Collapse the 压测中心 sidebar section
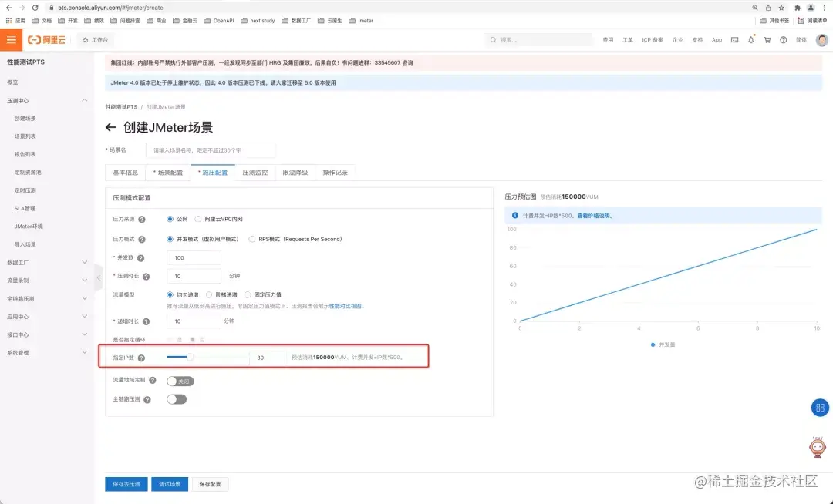Viewport: 833px width, 504px height. (85, 100)
